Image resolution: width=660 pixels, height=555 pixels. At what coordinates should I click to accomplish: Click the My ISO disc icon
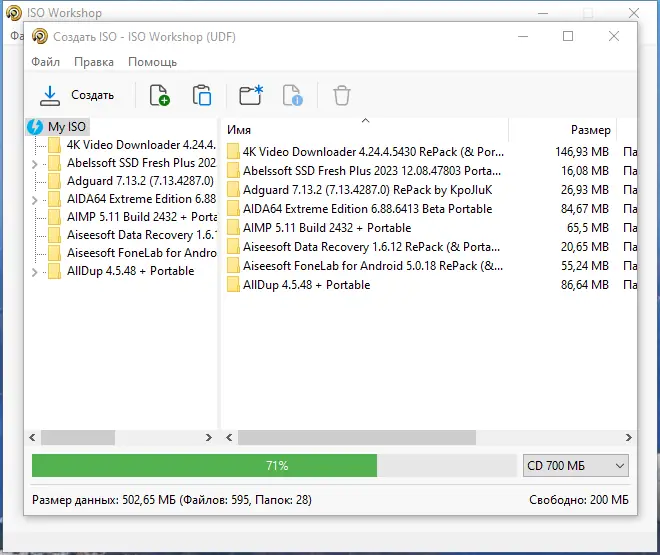click(x=35, y=127)
